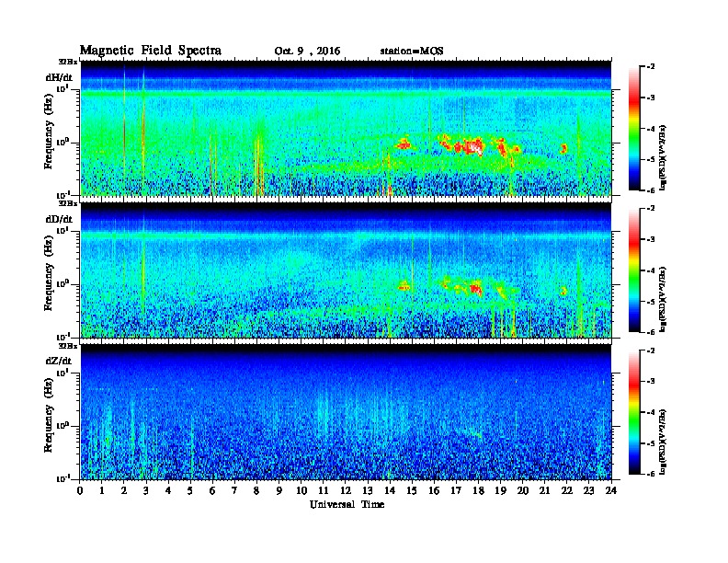
Task: Click the "Universal Time" axis label
Action: point(347,504)
